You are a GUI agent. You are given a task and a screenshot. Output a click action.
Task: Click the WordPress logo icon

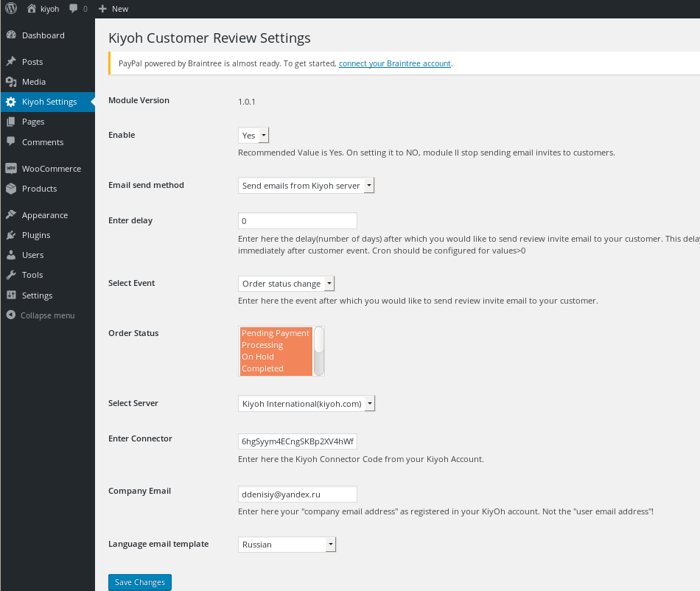pos(11,9)
